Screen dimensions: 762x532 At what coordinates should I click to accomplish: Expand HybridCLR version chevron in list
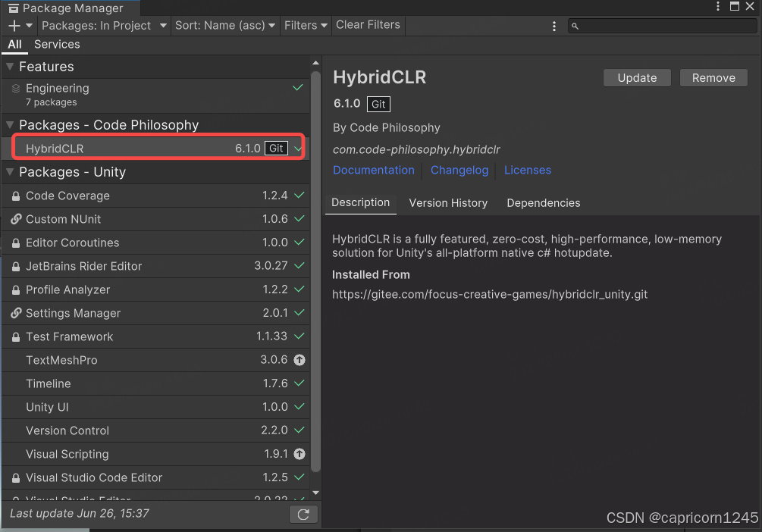[298, 148]
